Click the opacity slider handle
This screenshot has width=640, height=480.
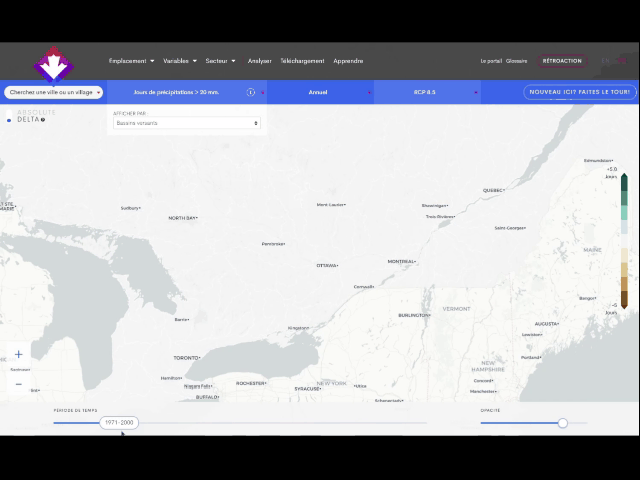tap(563, 423)
